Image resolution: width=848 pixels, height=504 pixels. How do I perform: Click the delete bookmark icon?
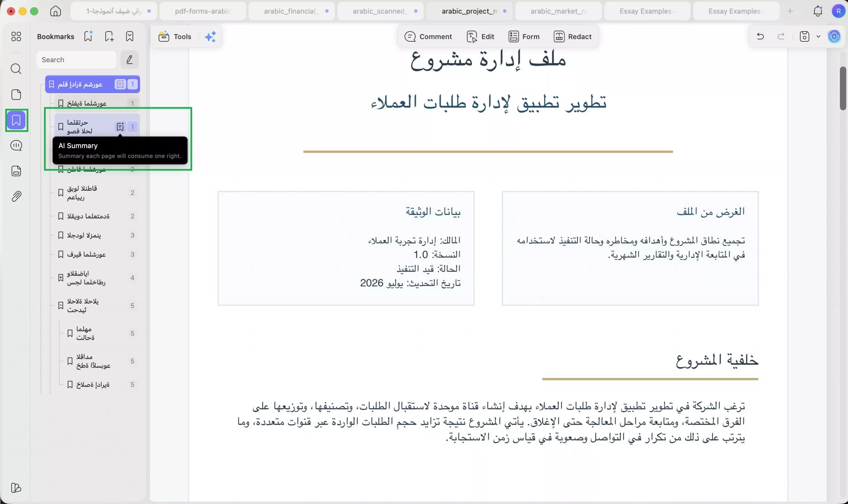pos(130,36)
